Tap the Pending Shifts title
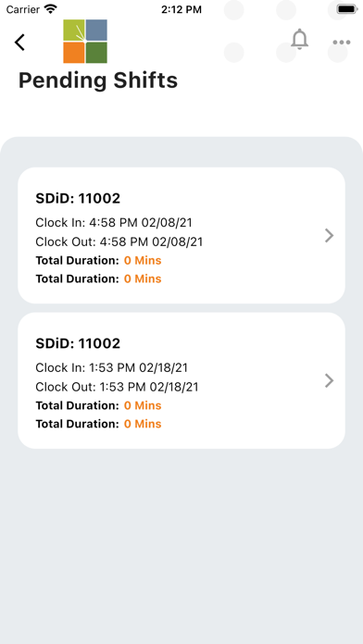The width and height of the screenshot is (363, 644). click(x=98, y=80)
